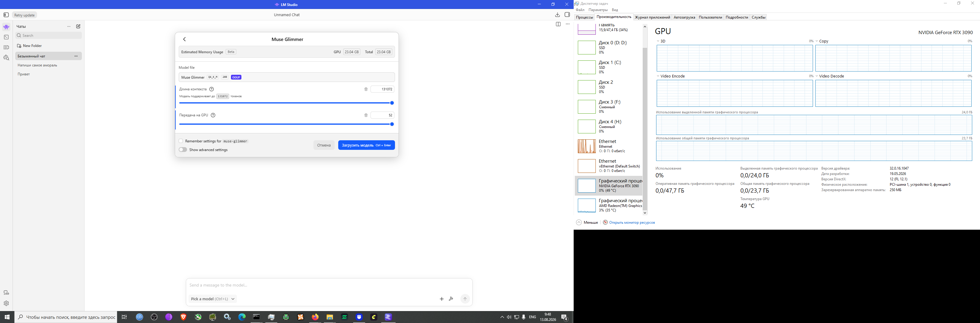Open the Developer terminal view icon
Image resolution: width=980 pixels, height=323 pixels.
[6, 37]
